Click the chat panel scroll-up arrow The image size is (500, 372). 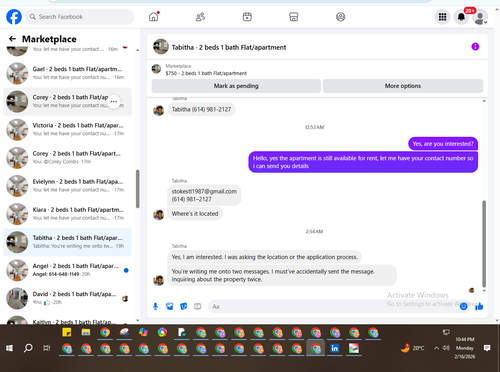point(484,101)
